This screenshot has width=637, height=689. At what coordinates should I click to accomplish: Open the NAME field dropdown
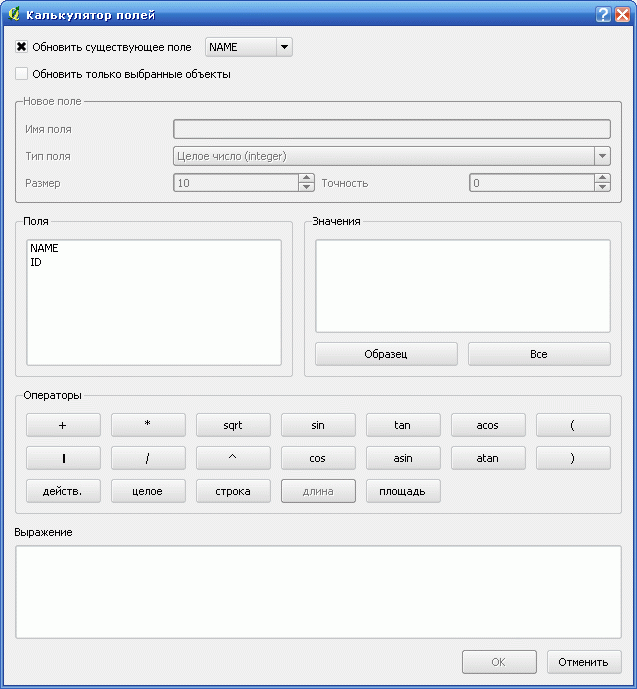(x=249, y=47)
